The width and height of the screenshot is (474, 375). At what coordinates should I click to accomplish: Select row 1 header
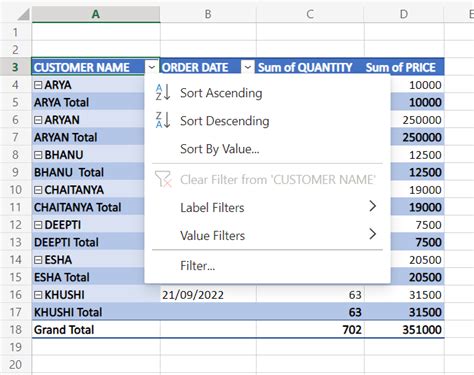[x=15, y=32]
